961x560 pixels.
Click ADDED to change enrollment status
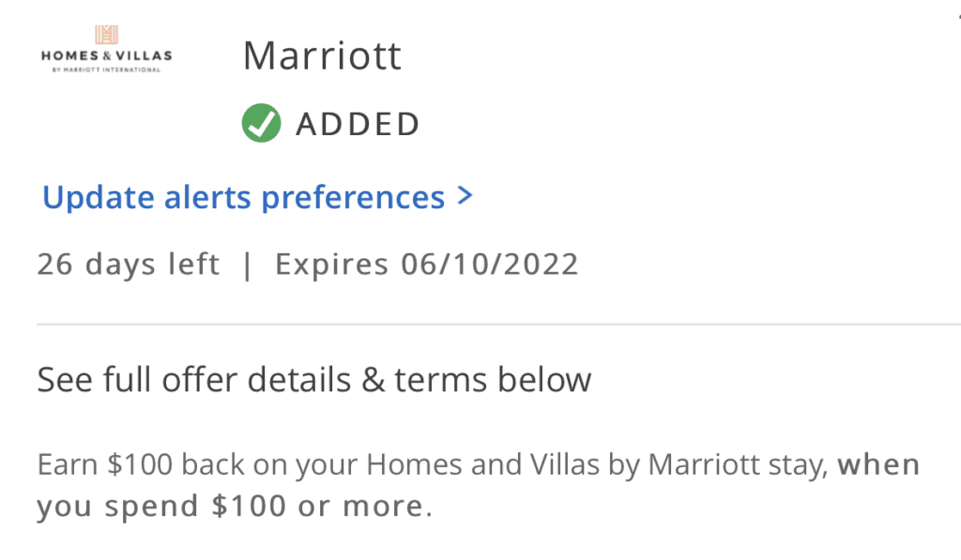click(x=358, y=123)
